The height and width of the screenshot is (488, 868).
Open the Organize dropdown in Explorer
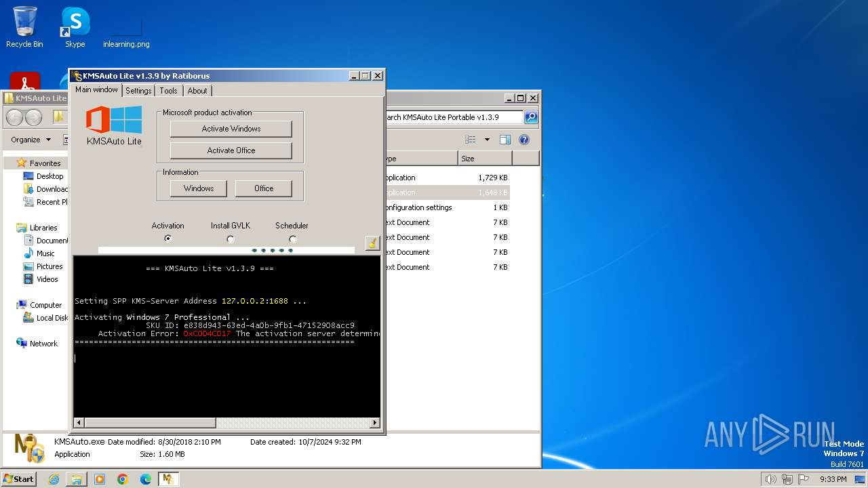tap(31, 140)
